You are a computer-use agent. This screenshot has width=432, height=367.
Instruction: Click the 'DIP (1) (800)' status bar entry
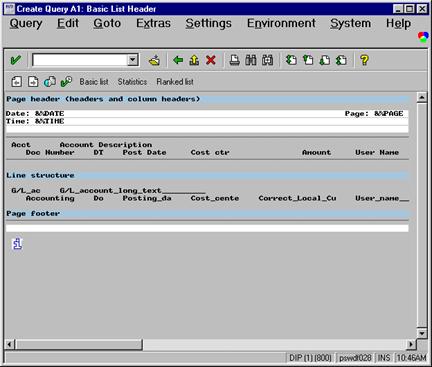pos(310,358)
